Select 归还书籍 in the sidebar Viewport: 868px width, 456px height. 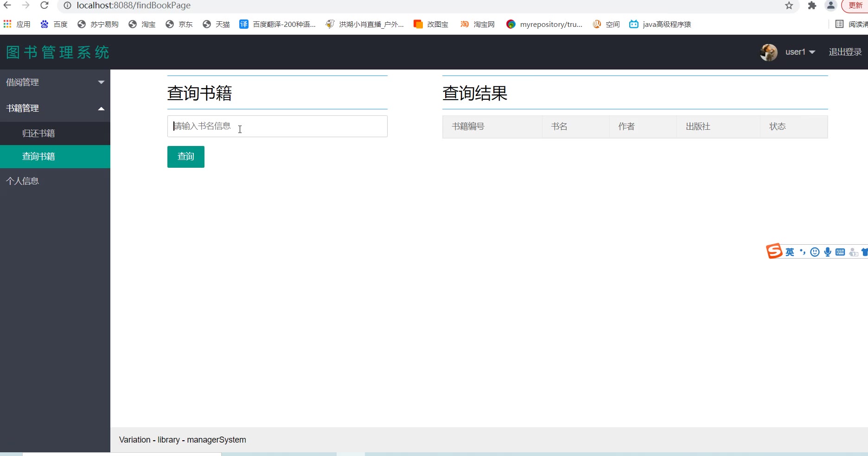click(55, 133)
